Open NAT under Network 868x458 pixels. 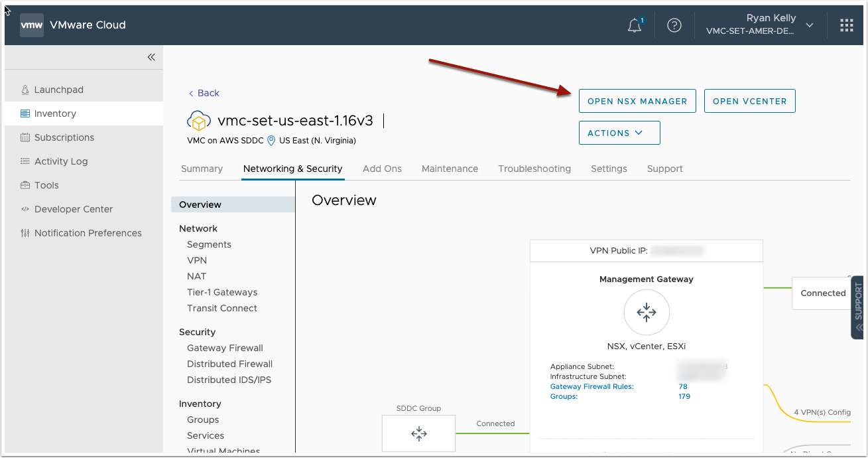click(x=196, y=276)
